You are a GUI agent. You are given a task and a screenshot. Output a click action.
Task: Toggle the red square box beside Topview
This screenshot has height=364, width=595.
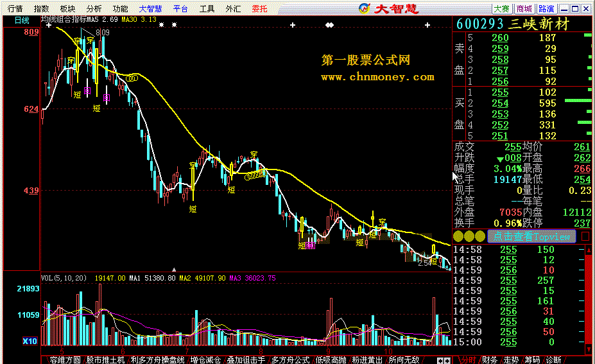(585, 236)
